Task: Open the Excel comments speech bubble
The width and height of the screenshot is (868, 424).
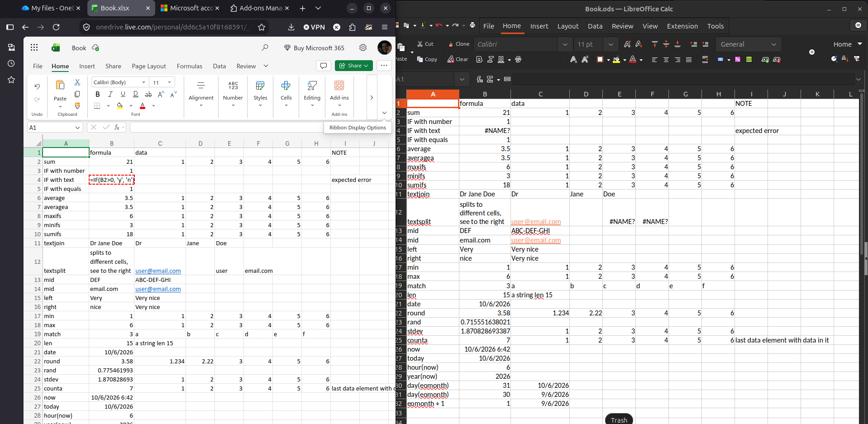Action: coord(324,66)
